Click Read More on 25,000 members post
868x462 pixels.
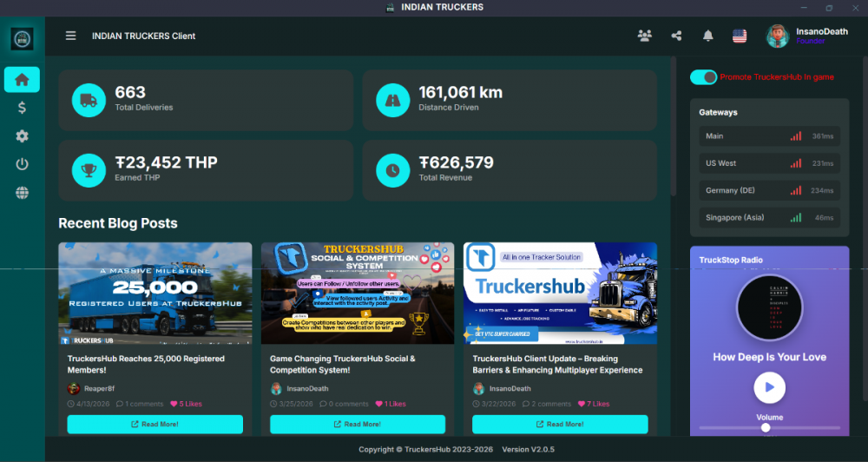click(155, 425)
